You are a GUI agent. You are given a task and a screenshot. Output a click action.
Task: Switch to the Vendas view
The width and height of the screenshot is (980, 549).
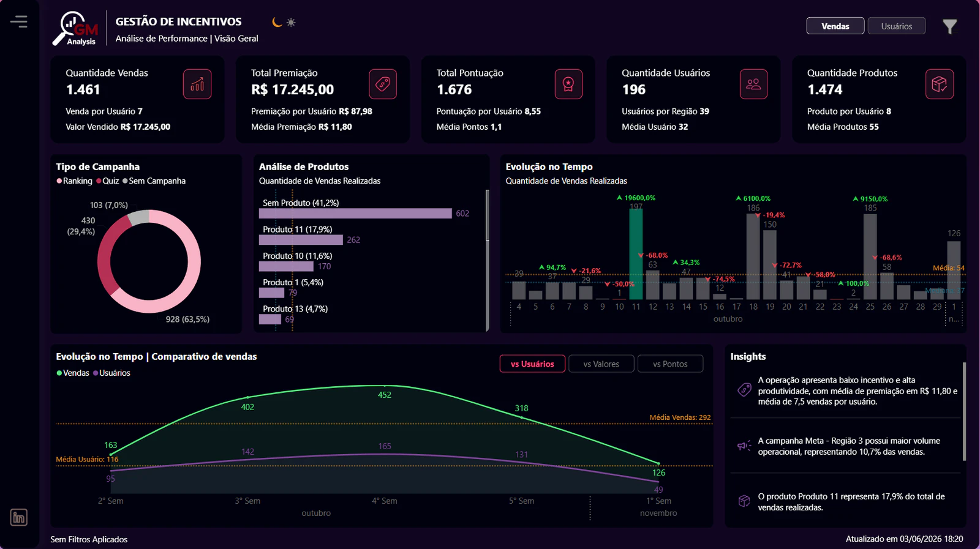[835, 26]
